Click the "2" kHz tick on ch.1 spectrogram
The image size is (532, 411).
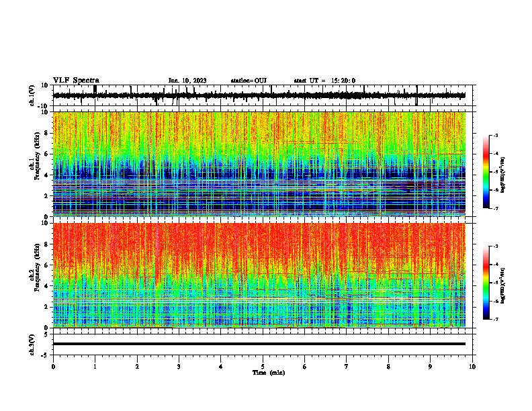(x=47, y=195)
